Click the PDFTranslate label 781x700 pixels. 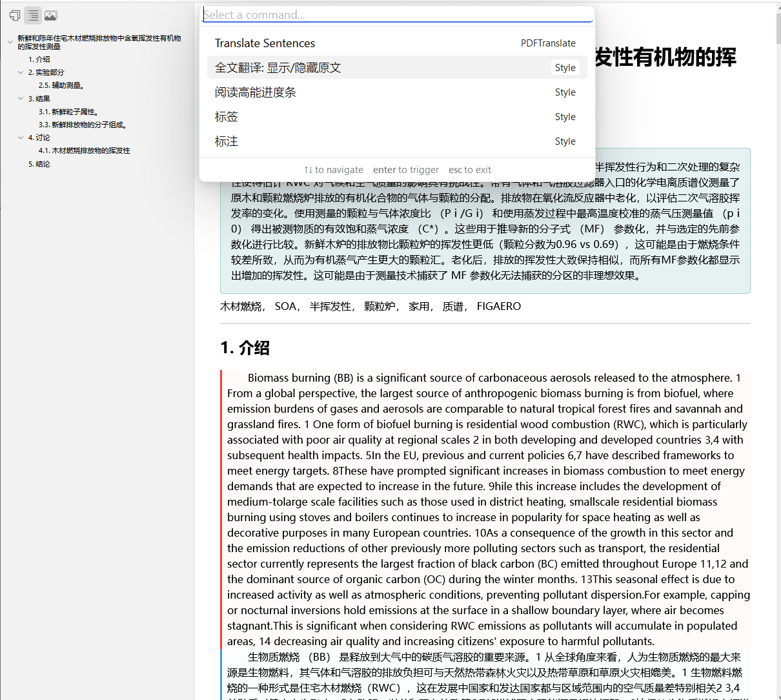click(548, 43)
